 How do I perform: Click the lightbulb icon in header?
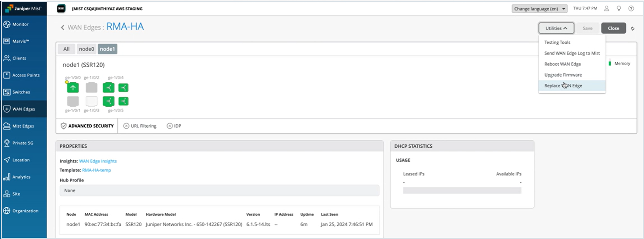click(619, 8)
